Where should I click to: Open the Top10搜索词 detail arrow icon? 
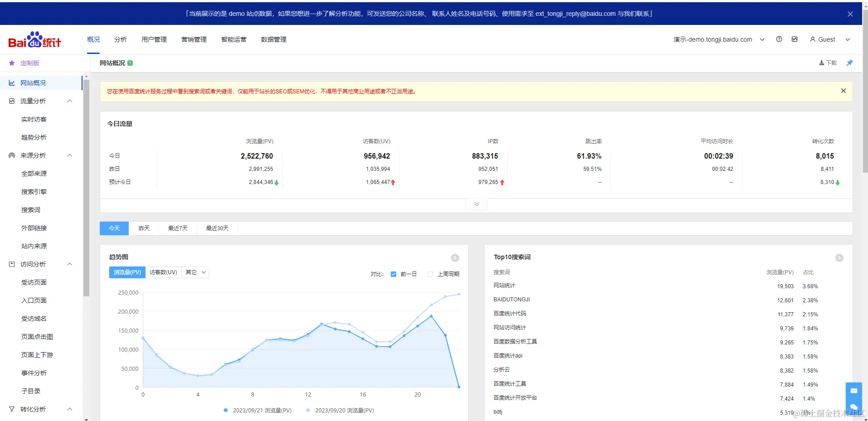coord(839,258)
